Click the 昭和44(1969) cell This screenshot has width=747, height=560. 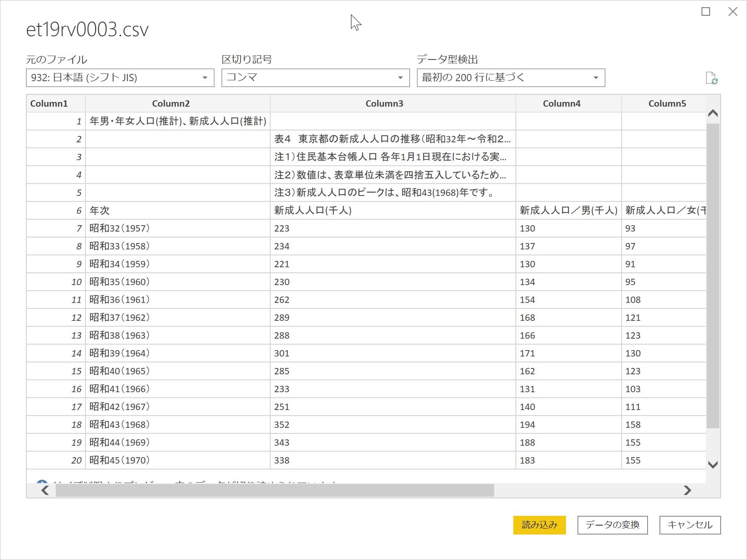[178, 443]
